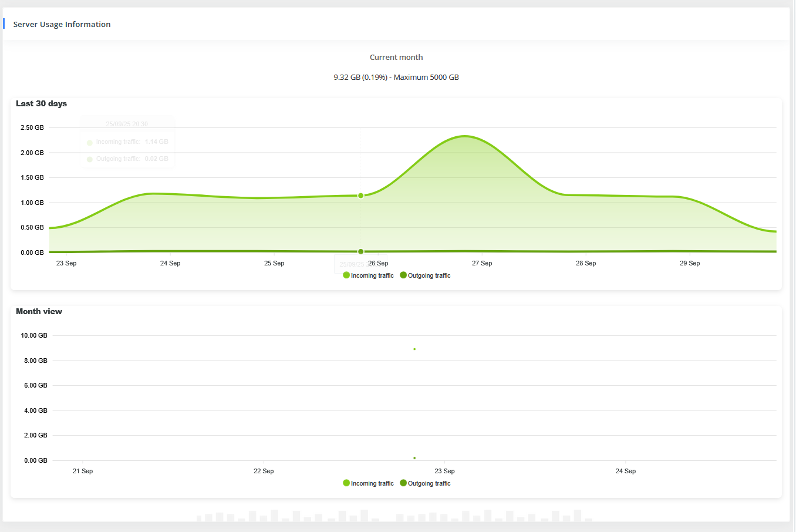
Task: Click the Month view chart title
Action: [x=39, y=311]
